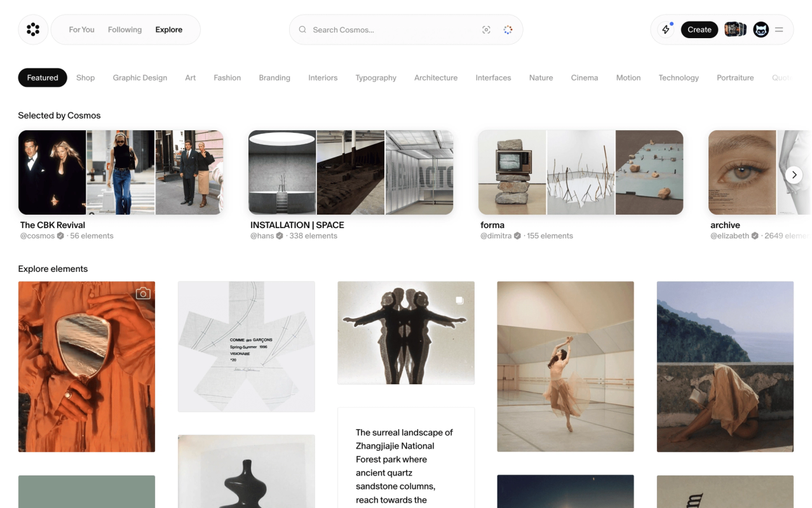Open the Fashion category

(227, 77)
